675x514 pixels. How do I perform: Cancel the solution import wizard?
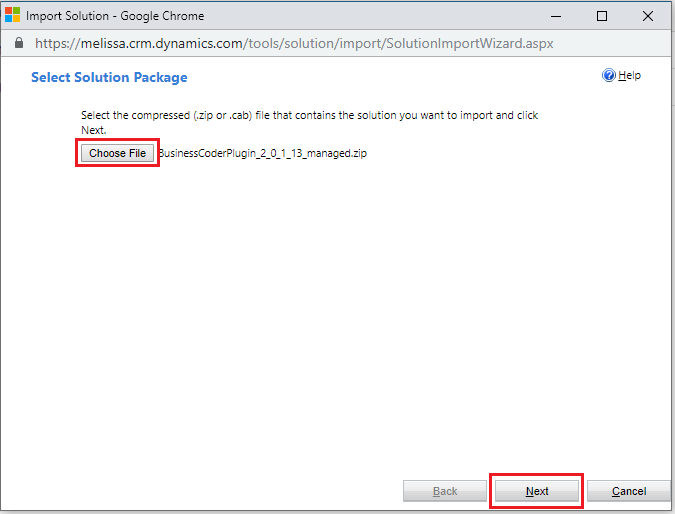point(628,491)
